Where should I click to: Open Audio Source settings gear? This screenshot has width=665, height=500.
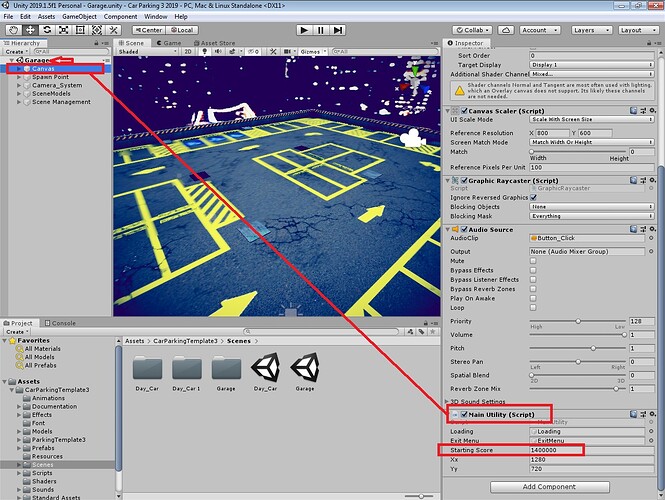pos(653,229)
